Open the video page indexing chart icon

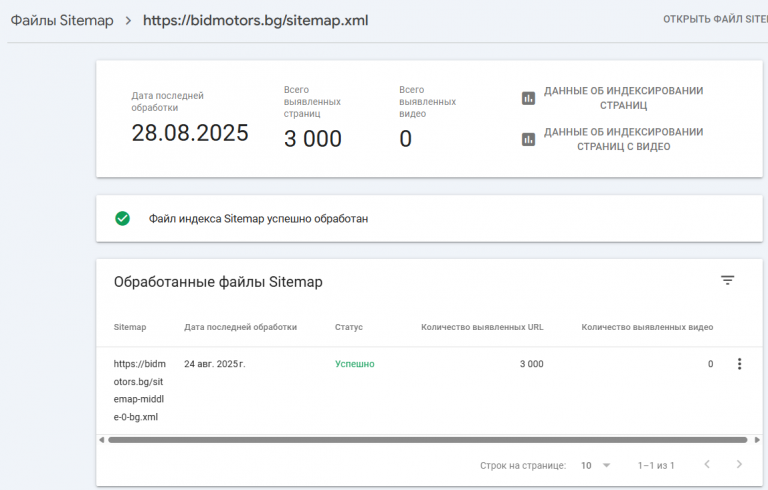point(528,140)
